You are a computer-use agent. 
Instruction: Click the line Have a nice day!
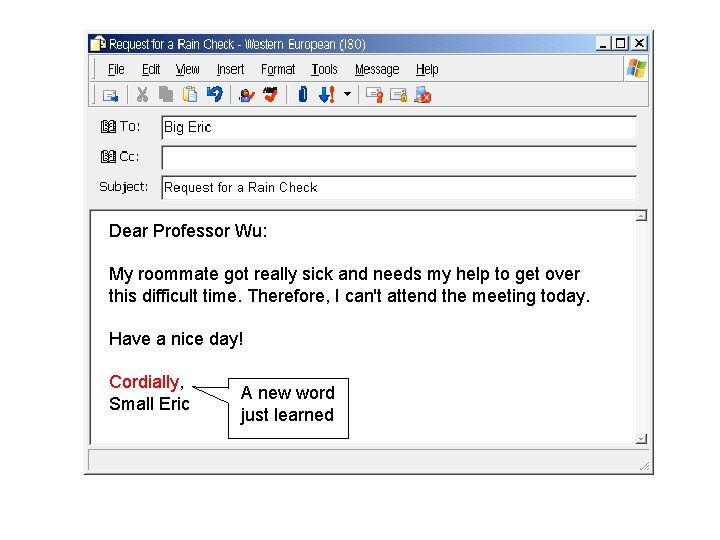[x=176, y=339]
